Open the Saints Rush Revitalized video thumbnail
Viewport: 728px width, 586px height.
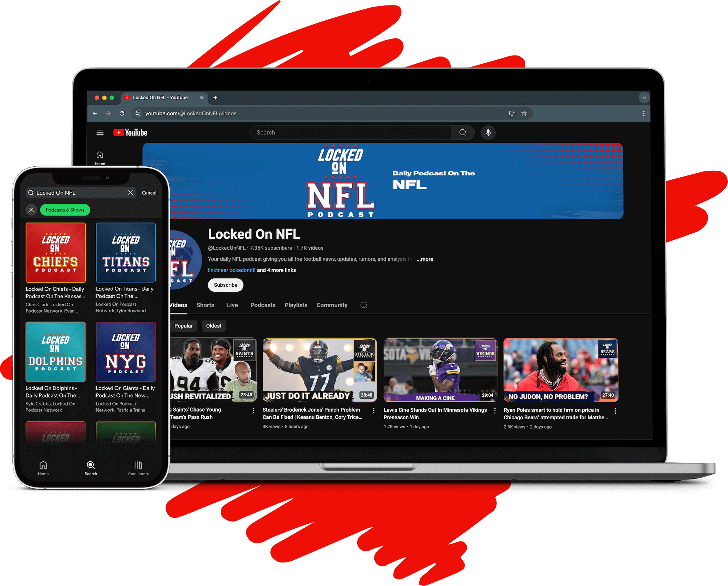click(x=213, y=370)
